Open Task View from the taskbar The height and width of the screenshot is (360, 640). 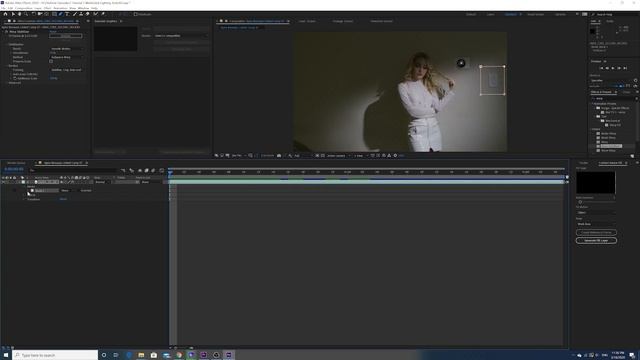point(116,355)
